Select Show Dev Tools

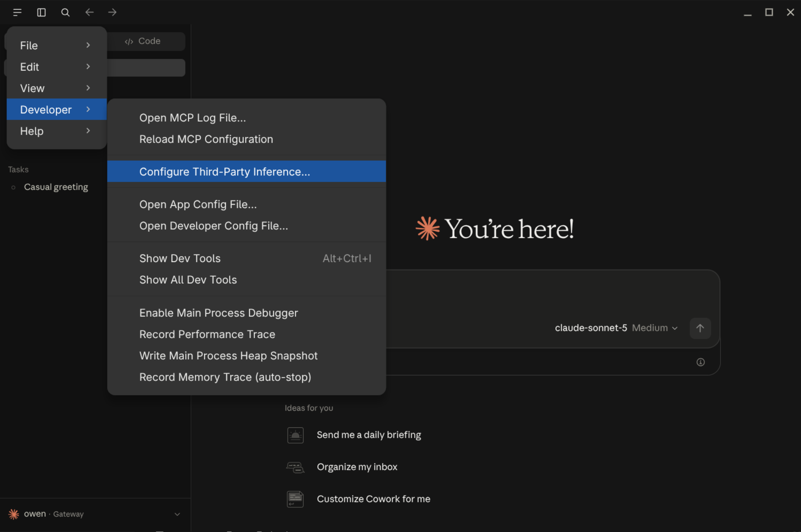[246, 258]
